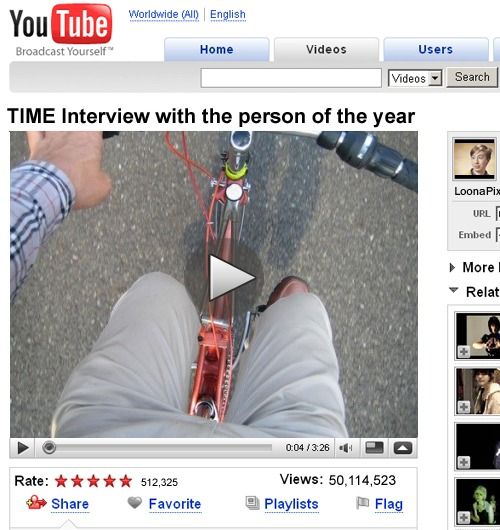The image size is (500, 530).
Task: Click the small play button in the player bar
Action: pos(23,448)
